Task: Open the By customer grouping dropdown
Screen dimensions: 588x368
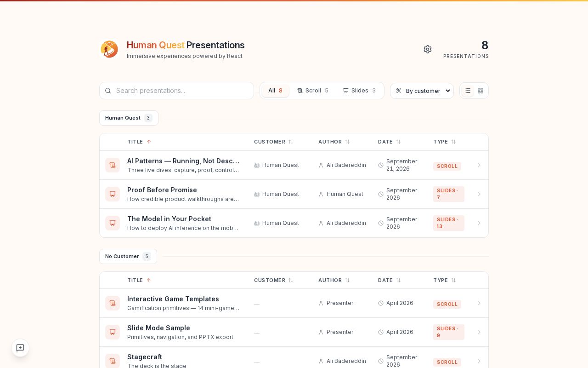Action: [422, 91]
